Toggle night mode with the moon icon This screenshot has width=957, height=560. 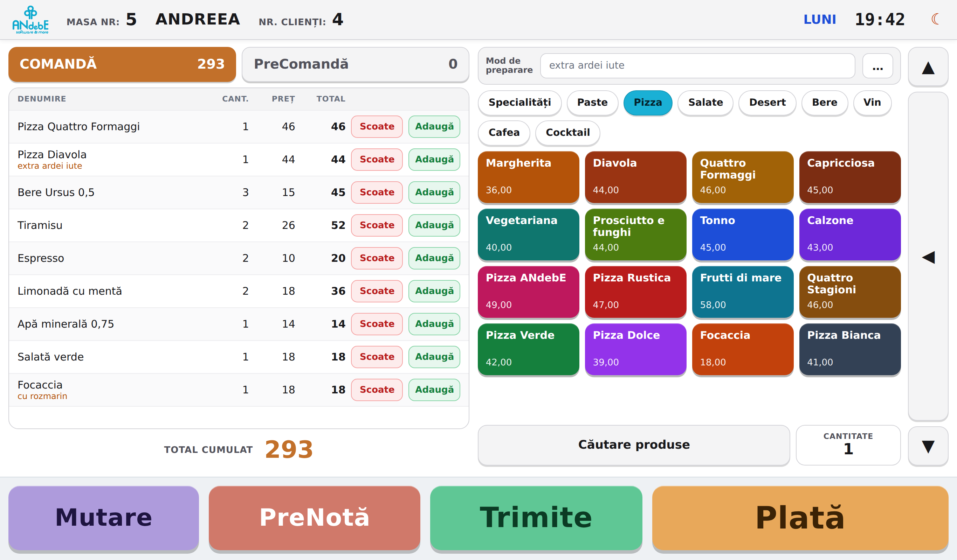coord(935,19)
